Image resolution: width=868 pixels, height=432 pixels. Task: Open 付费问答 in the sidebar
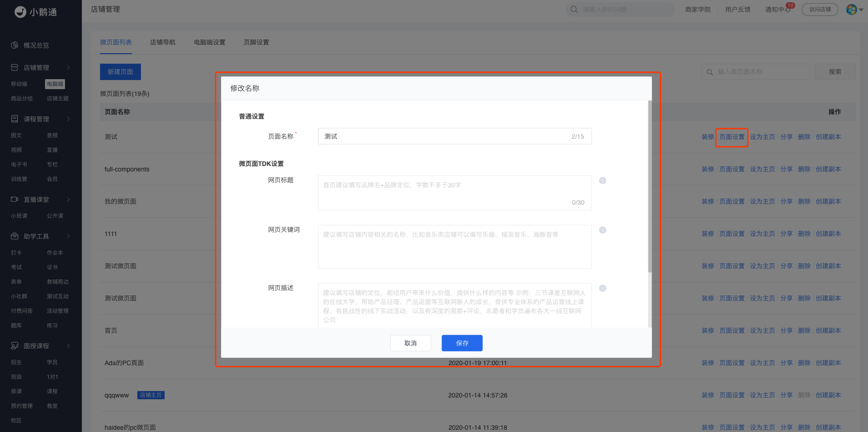pyautogui.click(x=22, y=311)
